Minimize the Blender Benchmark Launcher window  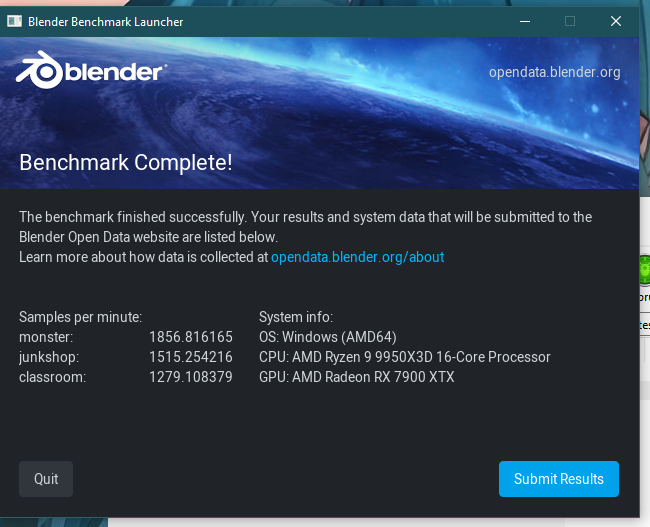pos(525,21)
